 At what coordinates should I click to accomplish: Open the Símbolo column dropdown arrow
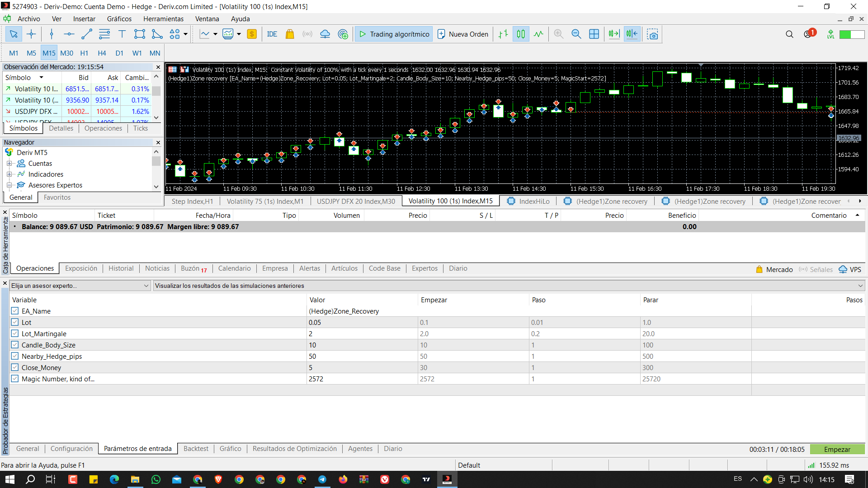tap(41, 78)
